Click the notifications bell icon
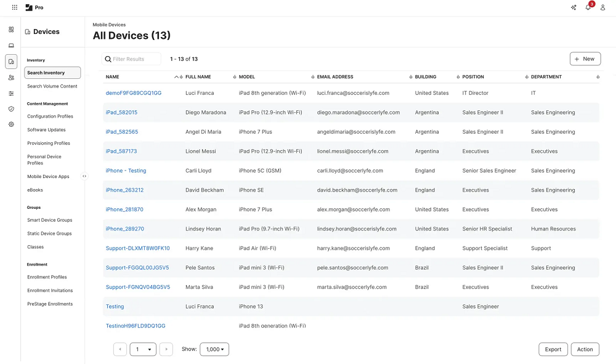Image resolution: width=616 pixels, height=364 pixels. click(588, 7)
